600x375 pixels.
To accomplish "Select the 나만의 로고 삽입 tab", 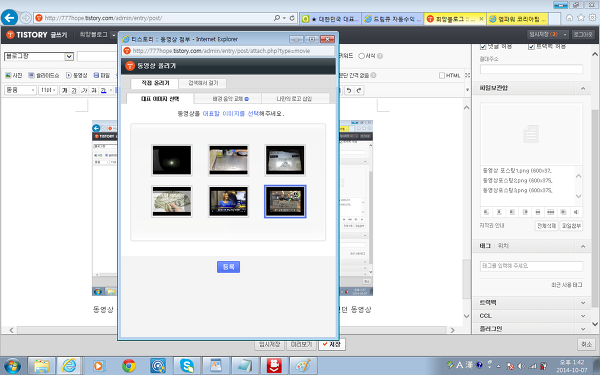I will pyautogui.click(x=296, y=99).
